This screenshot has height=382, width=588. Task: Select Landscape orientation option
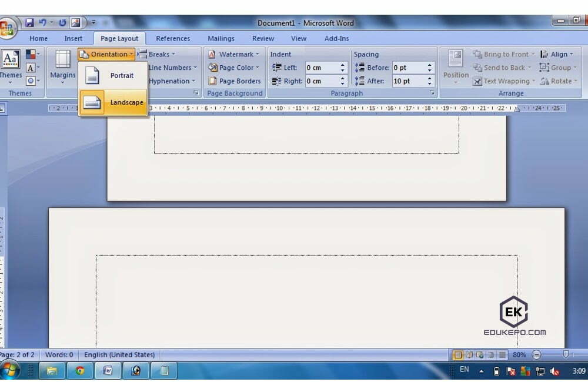click(113, 102)
